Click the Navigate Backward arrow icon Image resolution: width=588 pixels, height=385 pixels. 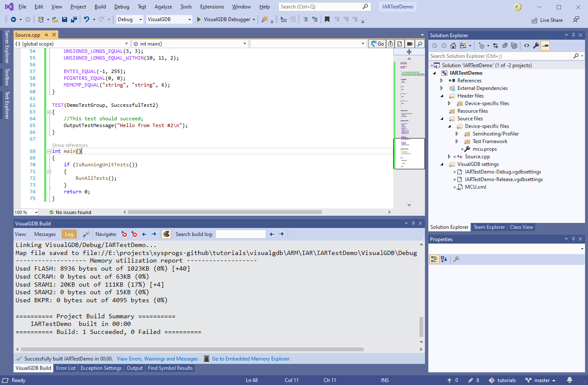pyautogui.click(x=14, y=19)
